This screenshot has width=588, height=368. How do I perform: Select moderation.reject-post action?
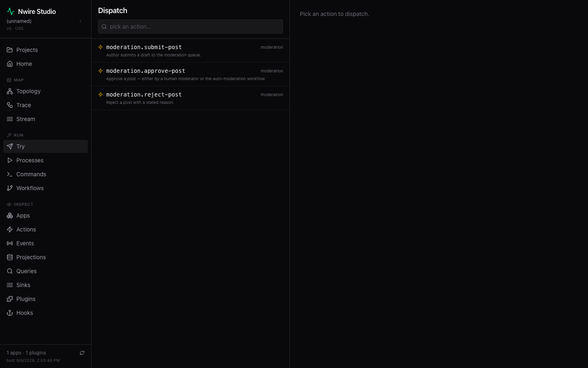tap(190, 98)
